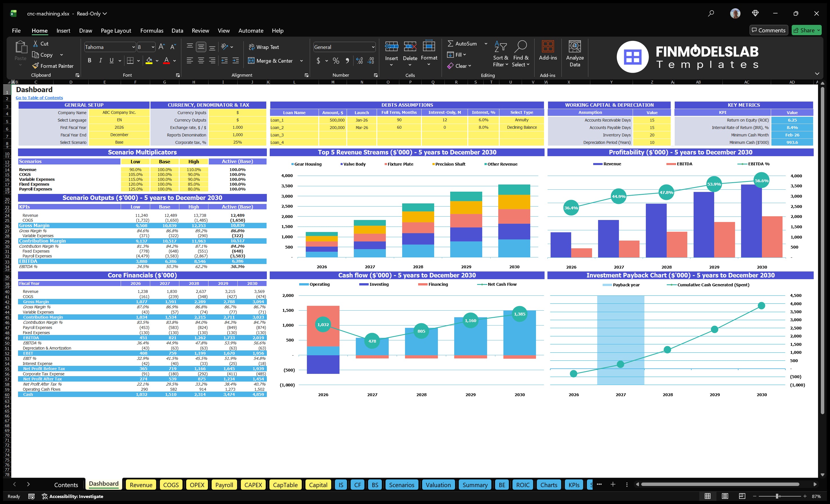Viewport: 830px width, 504px height.
Task: Switch to the Valuation sheet tab
Action: click(438, 485)
